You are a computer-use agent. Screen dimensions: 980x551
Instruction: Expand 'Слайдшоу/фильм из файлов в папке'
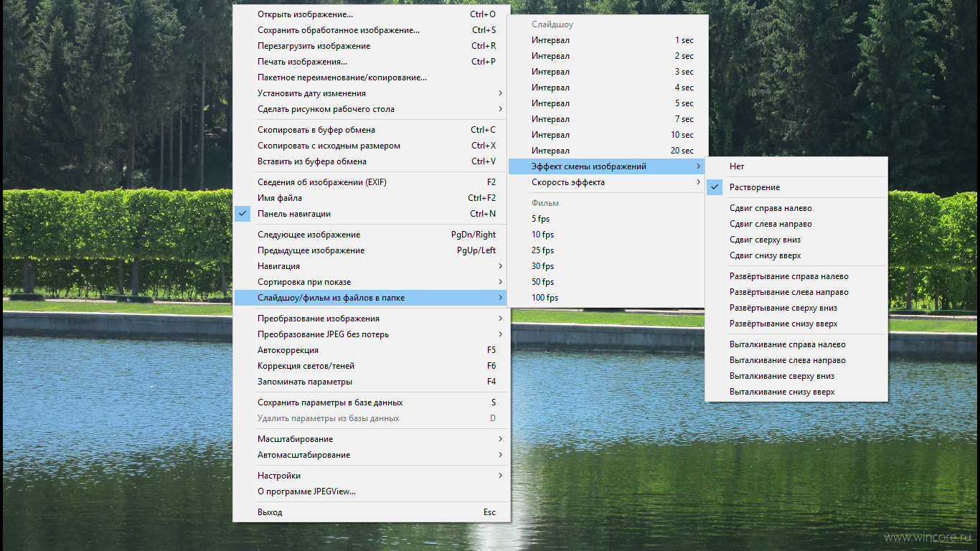pos(371,298)
